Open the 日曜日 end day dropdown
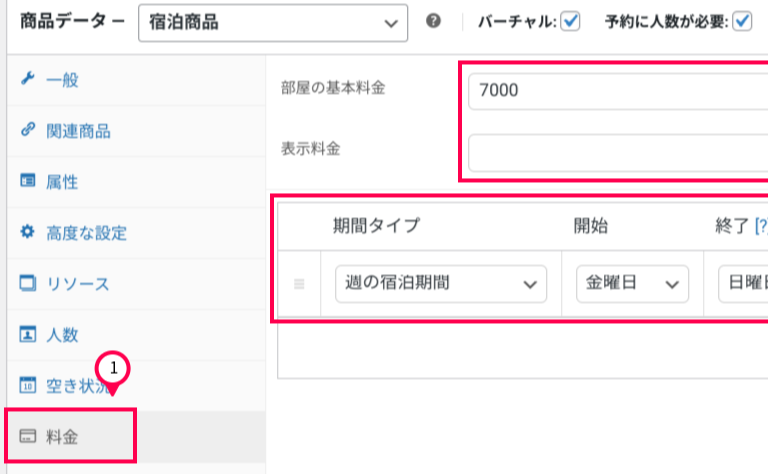This screenshot has height=474, width=768. (742, 284)
